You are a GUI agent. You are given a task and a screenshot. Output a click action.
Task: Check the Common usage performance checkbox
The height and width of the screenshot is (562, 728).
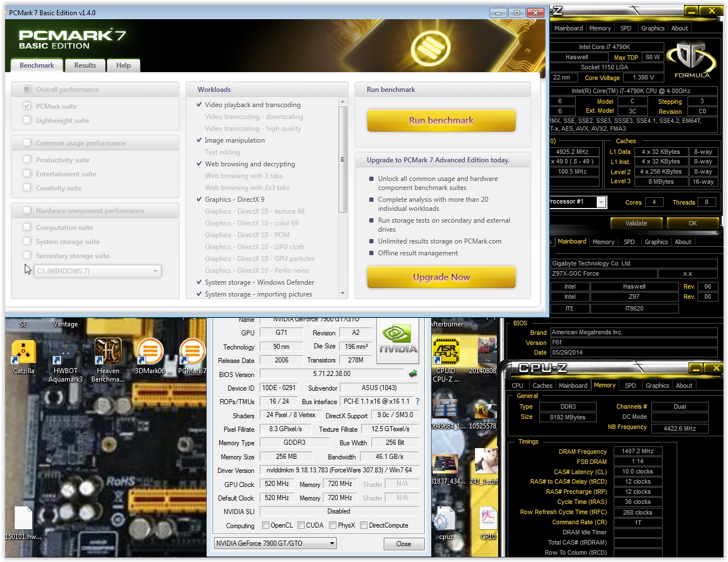pyautogui.click(x=27, y=143)
